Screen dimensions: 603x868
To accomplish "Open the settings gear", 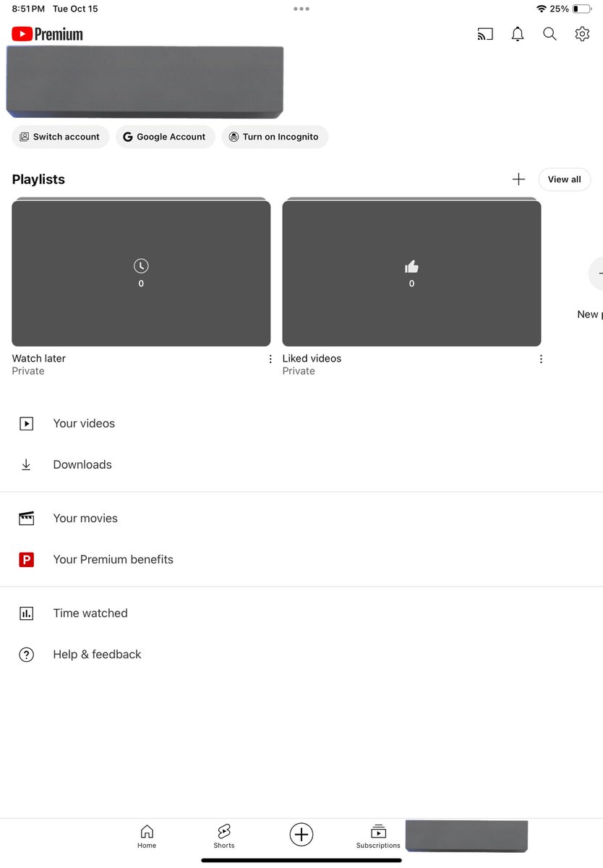I will tap(582, 34).
